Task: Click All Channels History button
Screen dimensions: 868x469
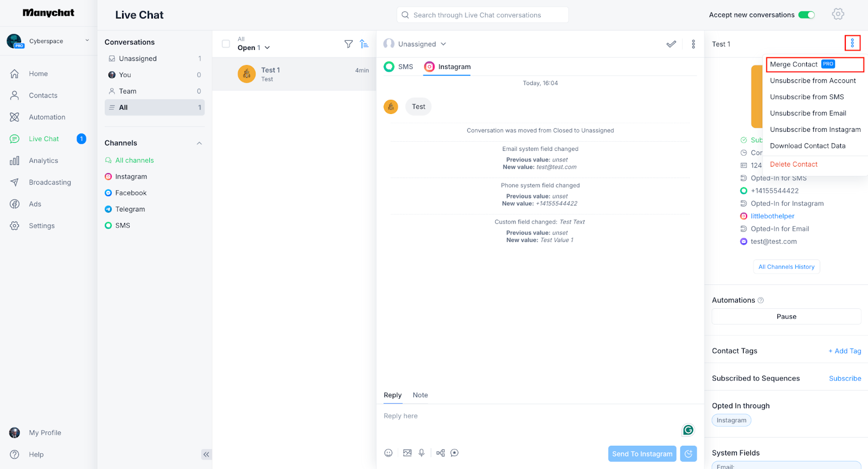Action: coord(786,267)
